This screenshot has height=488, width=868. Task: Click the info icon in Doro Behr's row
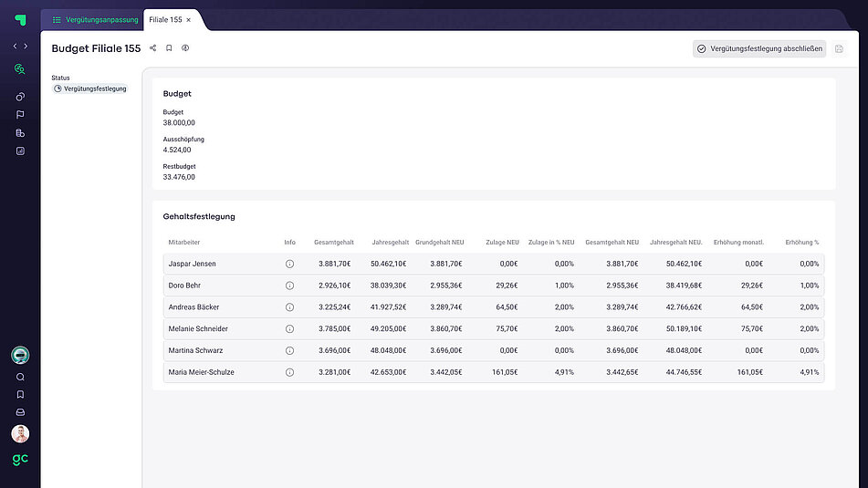point(289,286)
